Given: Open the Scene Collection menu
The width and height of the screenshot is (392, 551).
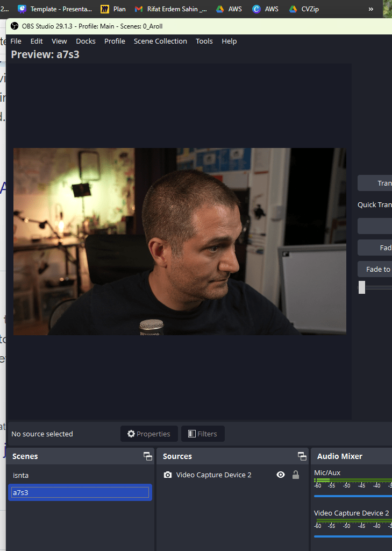Looking at the screenshot, I should pyautogui.click(x=160, y=41).
